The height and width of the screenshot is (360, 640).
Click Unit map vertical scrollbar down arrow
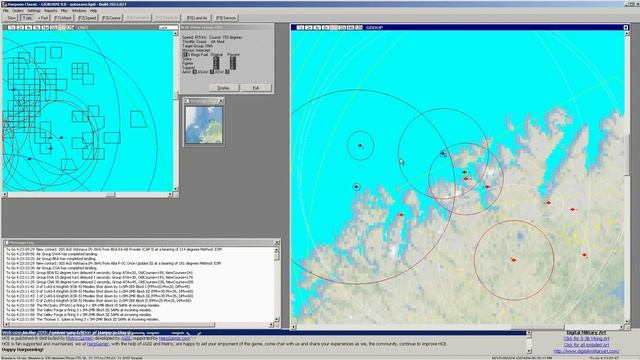pos(176,189)
